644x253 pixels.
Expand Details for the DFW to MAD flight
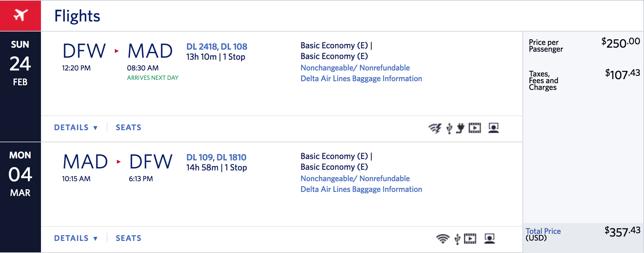[76, 128]
